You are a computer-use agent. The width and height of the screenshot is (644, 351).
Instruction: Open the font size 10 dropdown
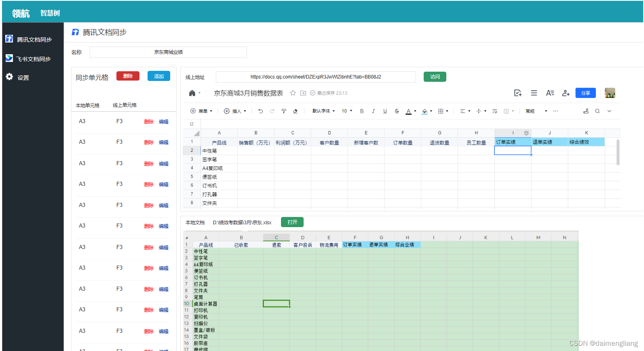point(347,111)
